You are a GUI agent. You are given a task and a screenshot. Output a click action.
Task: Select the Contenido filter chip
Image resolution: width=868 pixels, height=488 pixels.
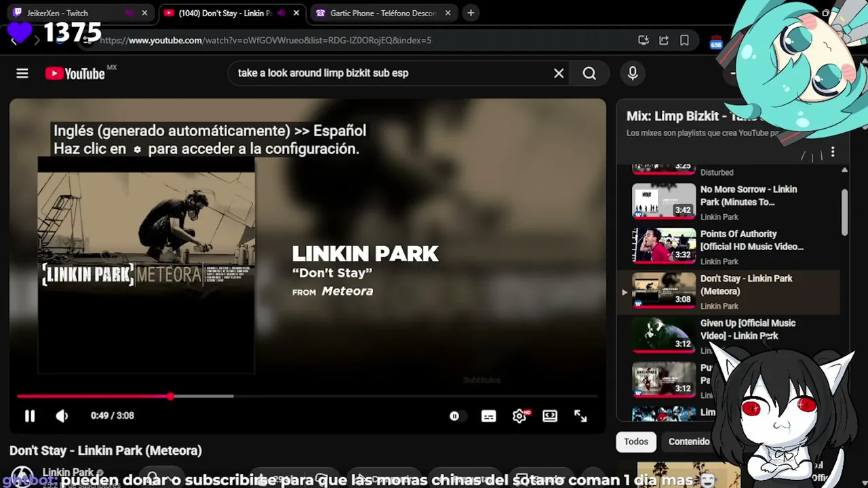click(689, 442)
